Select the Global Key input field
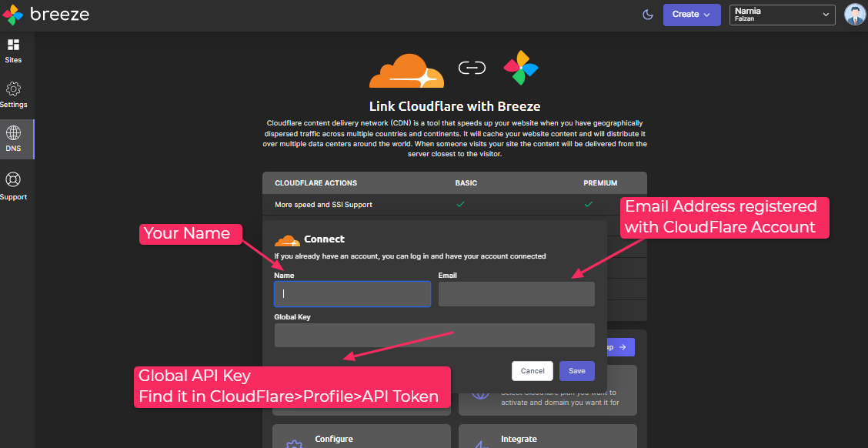Image resolution: width=868 pixels, height=448 pixels. click(435, 336)
